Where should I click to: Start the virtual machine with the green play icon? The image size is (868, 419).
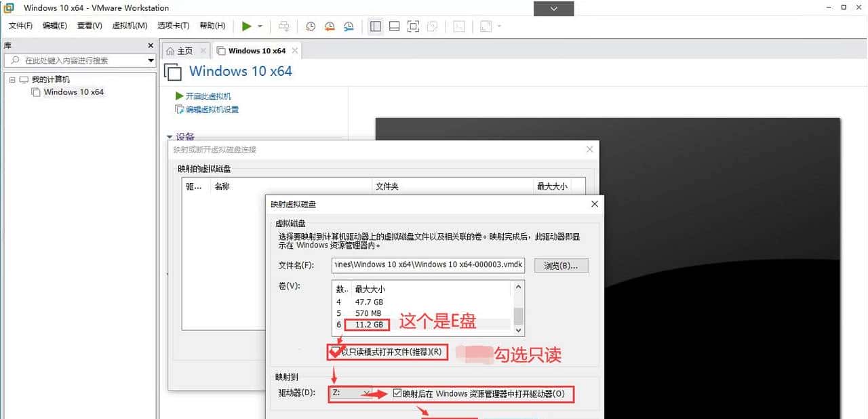click(247, 26)
